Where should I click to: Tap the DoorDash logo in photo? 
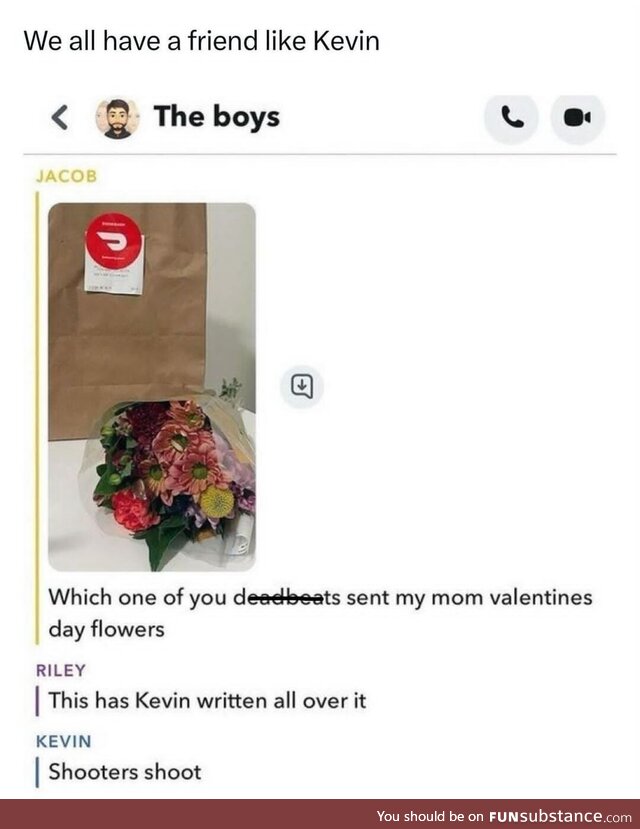point(114,241)
